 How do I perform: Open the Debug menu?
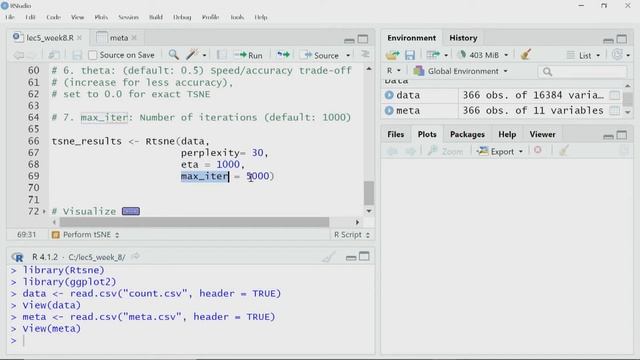click(x=182, y=17)
